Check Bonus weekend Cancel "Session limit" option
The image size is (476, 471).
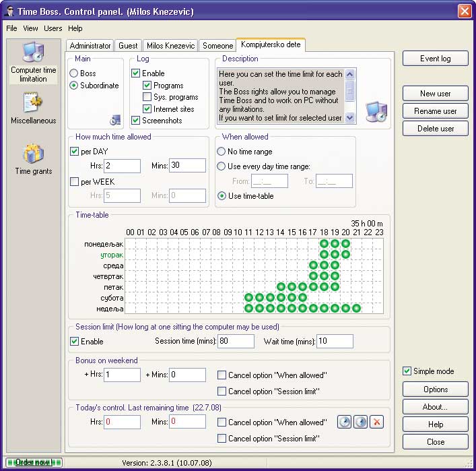(222, 391)
